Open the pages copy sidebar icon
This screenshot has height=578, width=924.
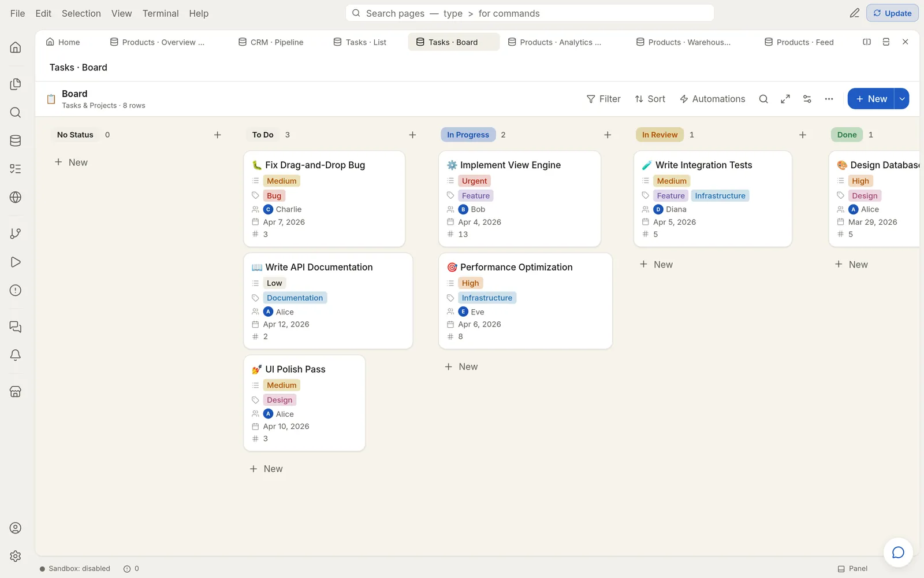pos(16,84)
